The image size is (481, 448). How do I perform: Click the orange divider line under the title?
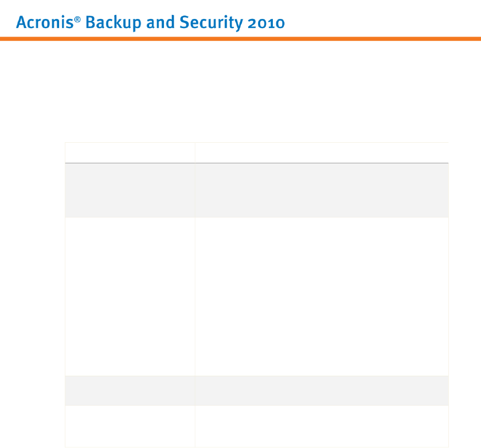tap(240, 39)
